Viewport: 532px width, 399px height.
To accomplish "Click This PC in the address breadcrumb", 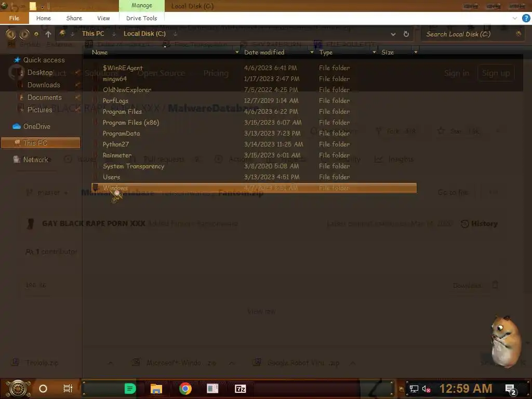I will tap(93, 34).
